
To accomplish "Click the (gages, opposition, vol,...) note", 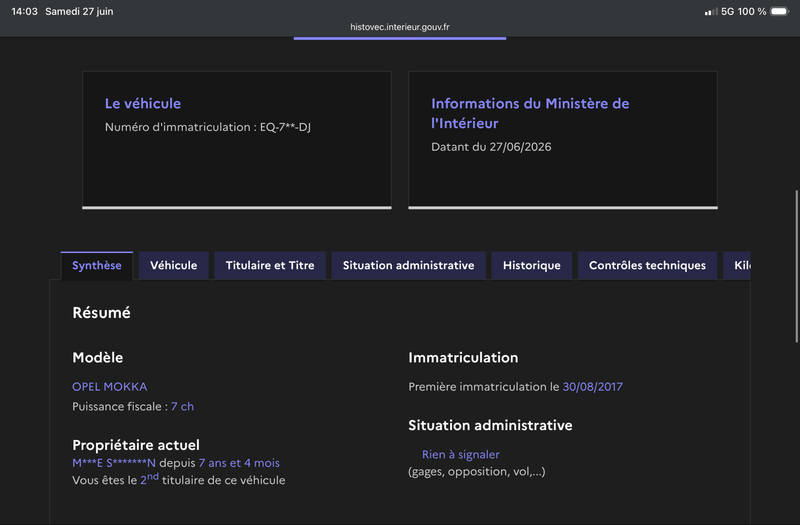I will click(477, 471).
